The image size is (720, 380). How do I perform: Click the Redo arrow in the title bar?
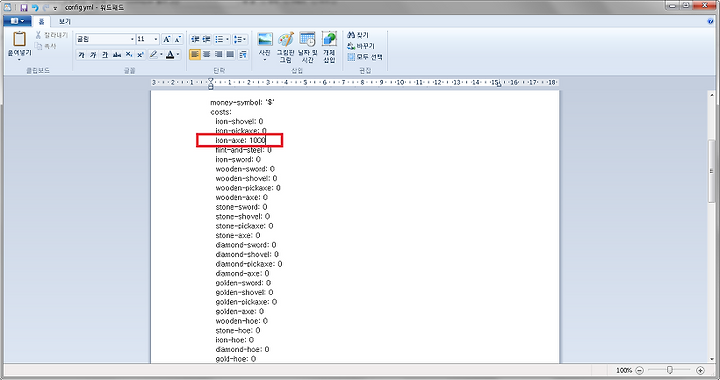coord(45,8)
